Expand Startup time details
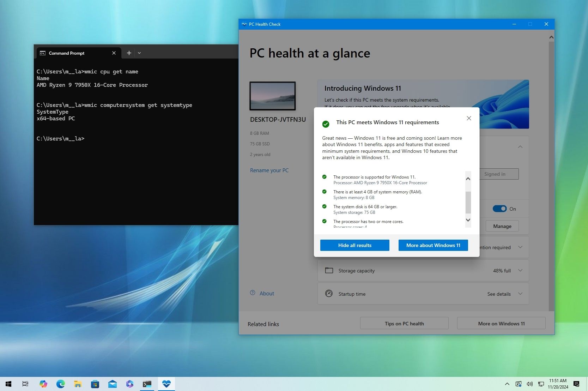The height and width of the screenshot is (391, 588). [x=520, y=294]
